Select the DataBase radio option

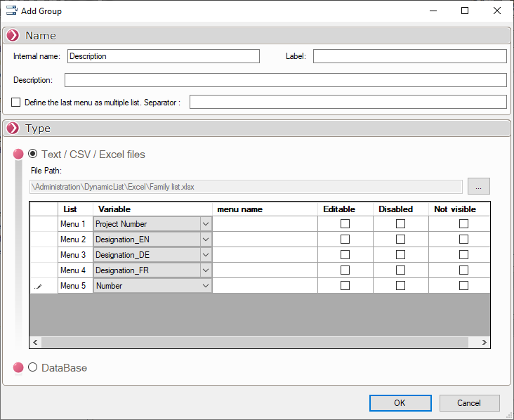tap(33, 367)
